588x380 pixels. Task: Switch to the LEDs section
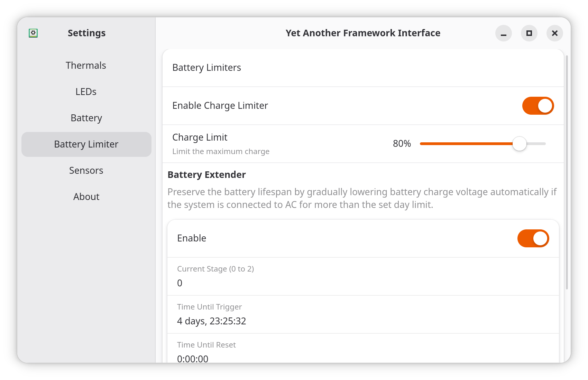[86, 92]
